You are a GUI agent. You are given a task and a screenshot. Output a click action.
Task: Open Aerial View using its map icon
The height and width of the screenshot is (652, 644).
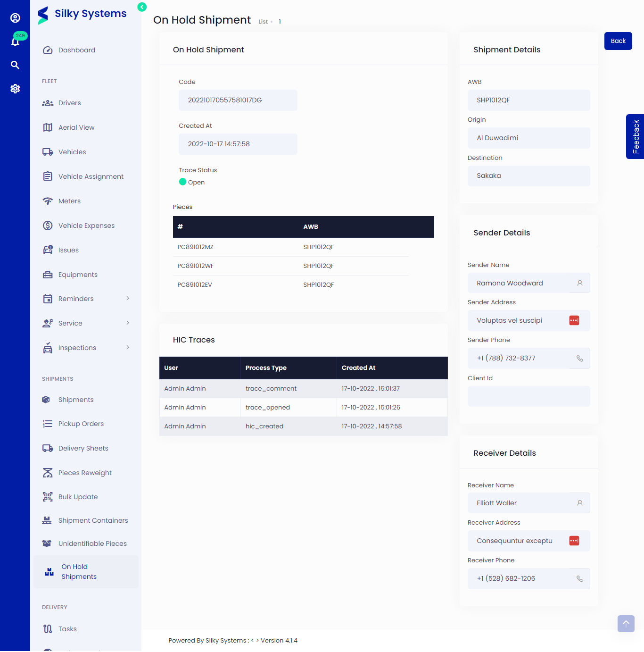coord(48,127)
